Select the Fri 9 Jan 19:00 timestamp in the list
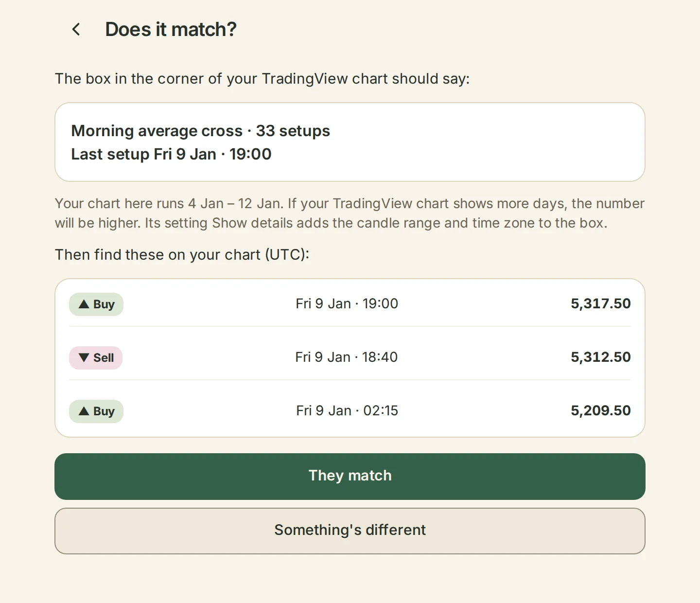700x603 pixels. 347,303
